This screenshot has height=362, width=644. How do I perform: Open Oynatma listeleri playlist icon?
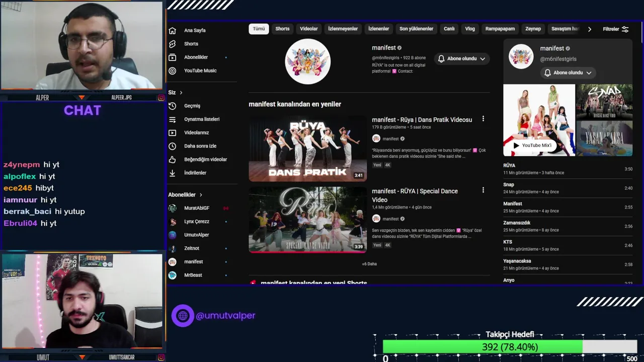172,120
